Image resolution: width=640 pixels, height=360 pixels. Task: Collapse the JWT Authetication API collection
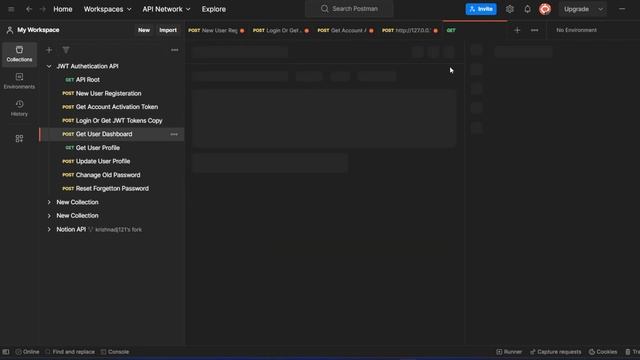pos(49,66)
